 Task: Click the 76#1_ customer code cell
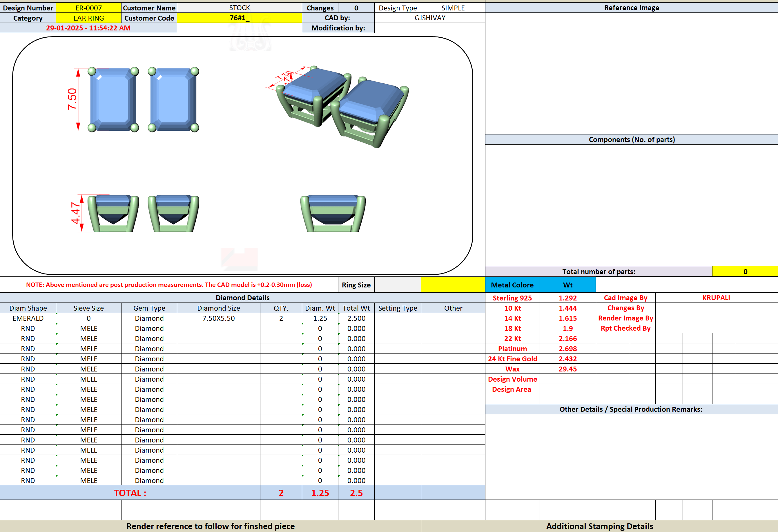(x=239, y=18)
